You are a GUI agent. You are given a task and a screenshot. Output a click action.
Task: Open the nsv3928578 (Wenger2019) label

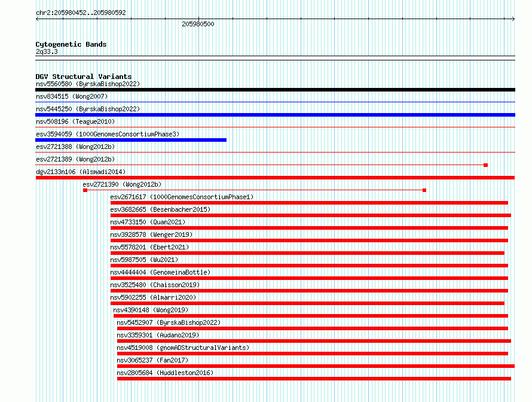[x=151, y=234]
